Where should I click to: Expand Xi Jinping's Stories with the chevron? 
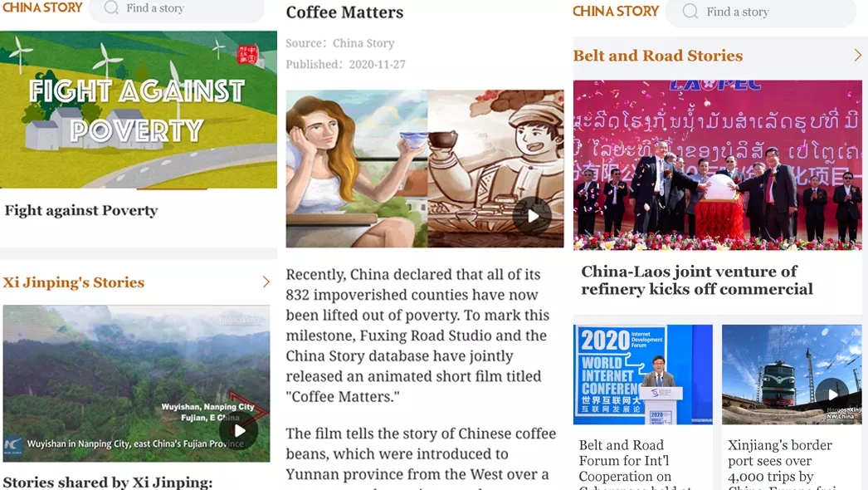pyautogui.click(x=266, y=282)
